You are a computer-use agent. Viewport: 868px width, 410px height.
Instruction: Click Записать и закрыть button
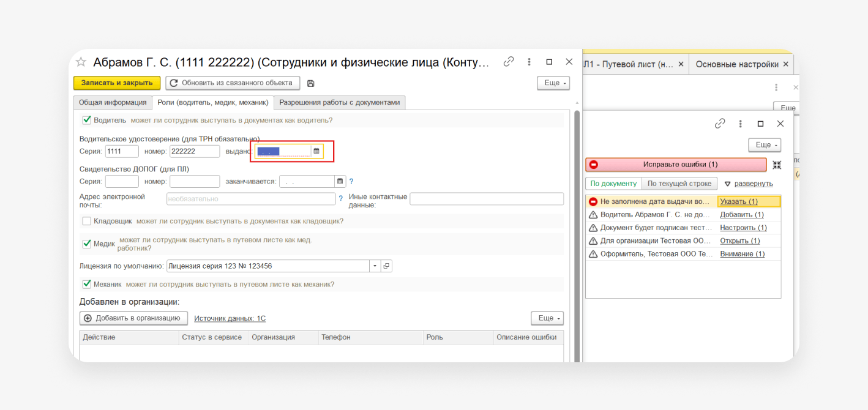coord(117,83)
